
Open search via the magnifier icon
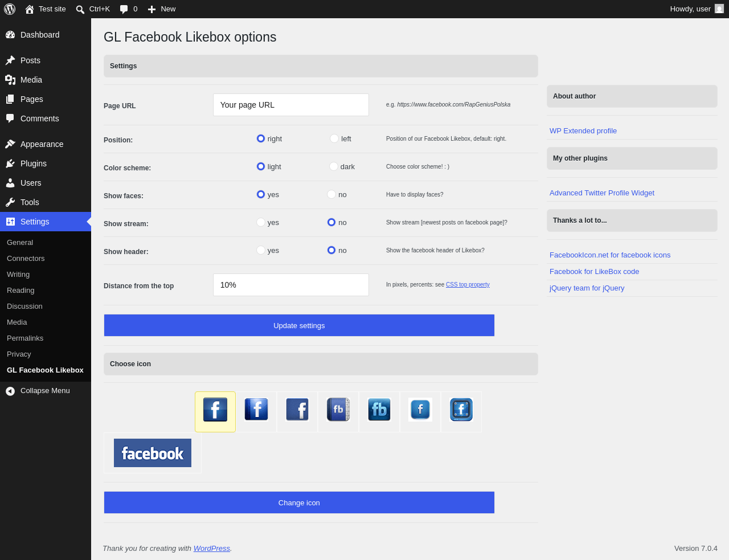80,9
